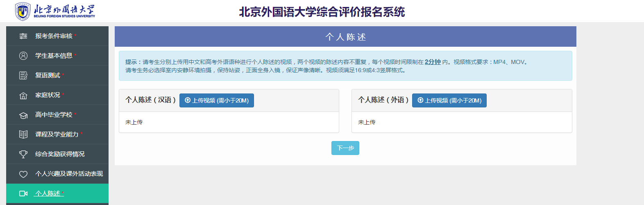
Task: Click the 提示 label in the blue tip box
Action: click(x=134, y=62)
